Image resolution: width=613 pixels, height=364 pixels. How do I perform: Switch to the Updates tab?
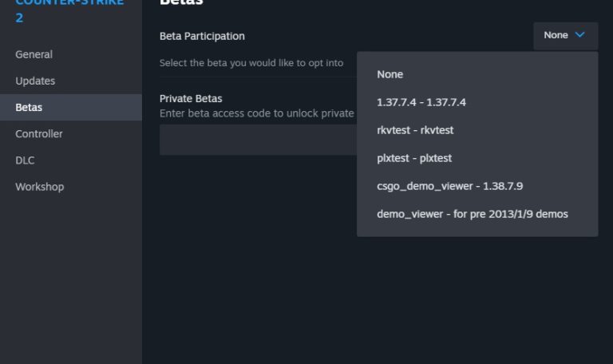35,81
